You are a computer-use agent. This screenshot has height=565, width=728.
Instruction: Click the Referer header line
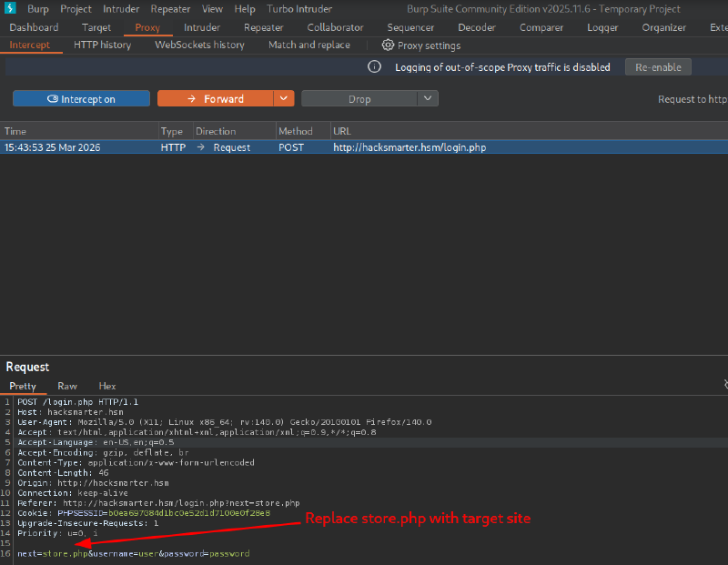pos(158,503)
